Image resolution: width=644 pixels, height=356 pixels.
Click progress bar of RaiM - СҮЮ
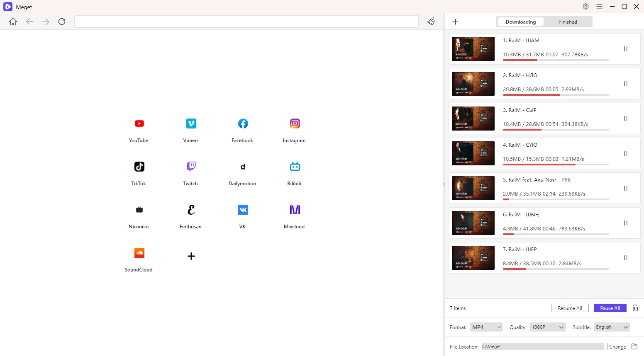pyautogui.click(x=556, y=165)
